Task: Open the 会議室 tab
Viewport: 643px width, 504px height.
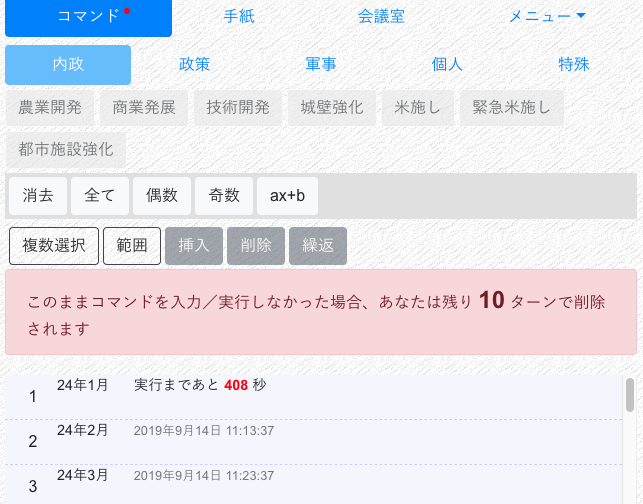Action: tap(381, 17)
